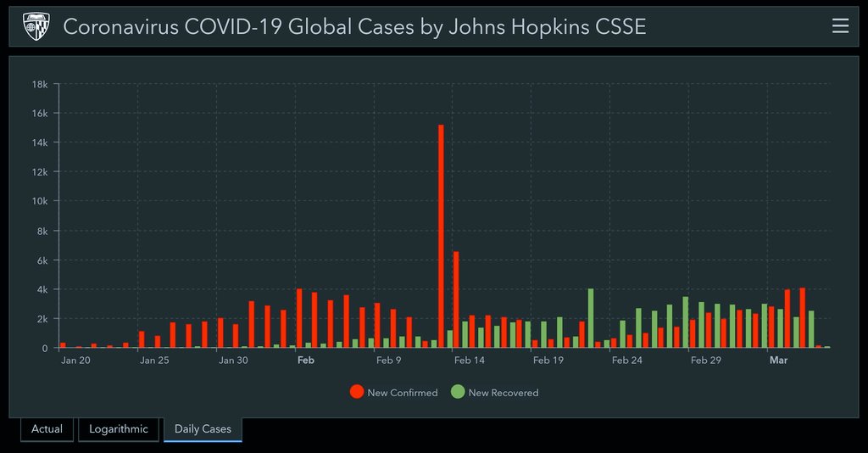868x453 pixels.
Task: Click the 0 y-axis label
Action: coord(45,349)
